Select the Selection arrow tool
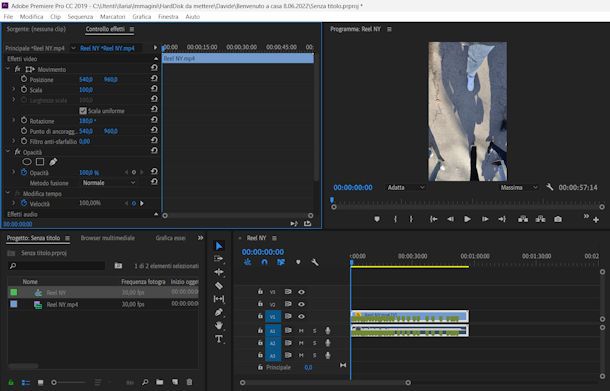 (219, 246)
